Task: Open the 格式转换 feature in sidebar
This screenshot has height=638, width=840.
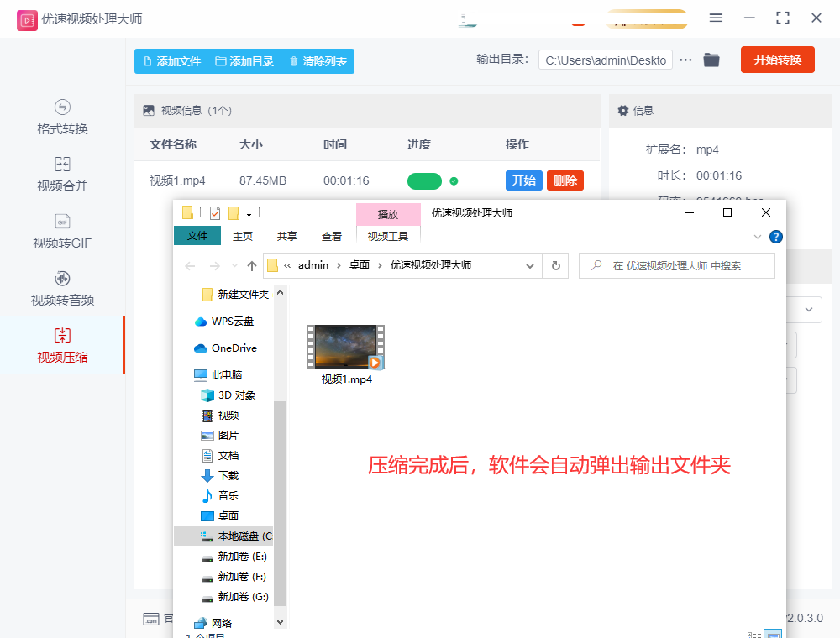Action: [62, 118]
